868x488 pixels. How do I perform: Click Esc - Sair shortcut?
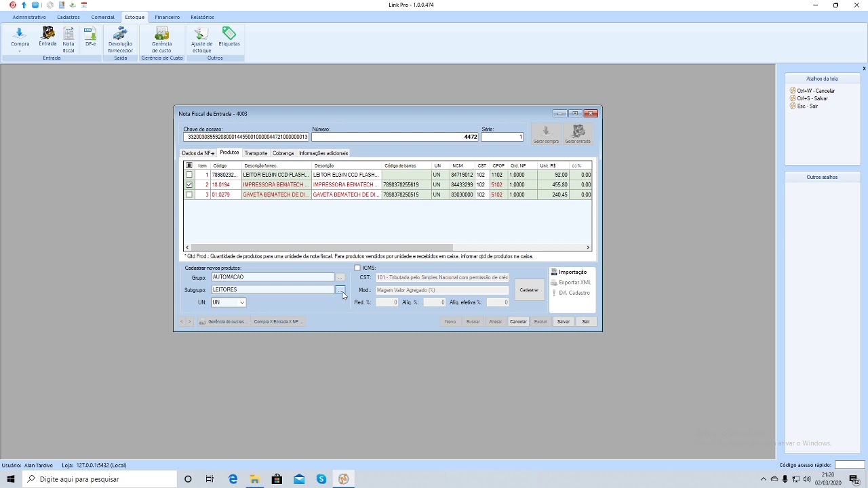click(x=804, y=106)
